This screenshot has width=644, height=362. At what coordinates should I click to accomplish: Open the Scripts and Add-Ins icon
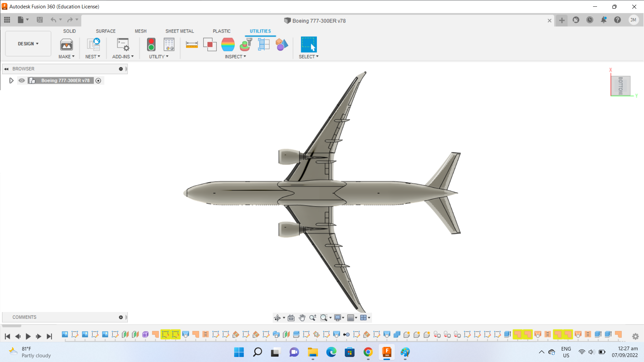[123, 45]
